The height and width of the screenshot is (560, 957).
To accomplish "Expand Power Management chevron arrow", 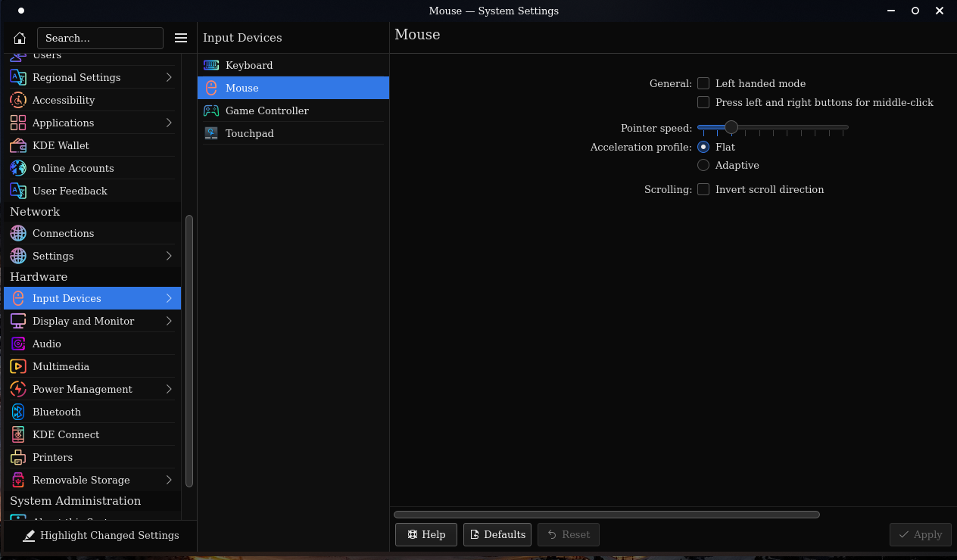I will tap(169, 389).
